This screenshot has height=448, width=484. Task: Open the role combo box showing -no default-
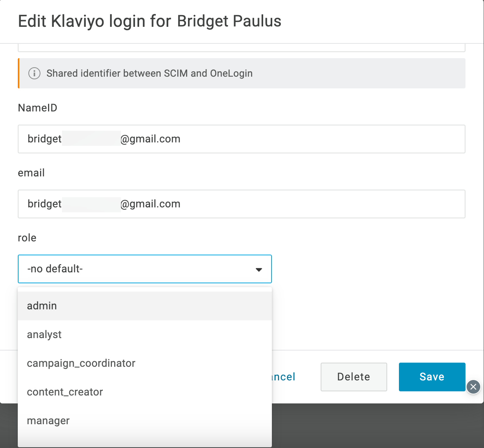(x=144, y=269)
